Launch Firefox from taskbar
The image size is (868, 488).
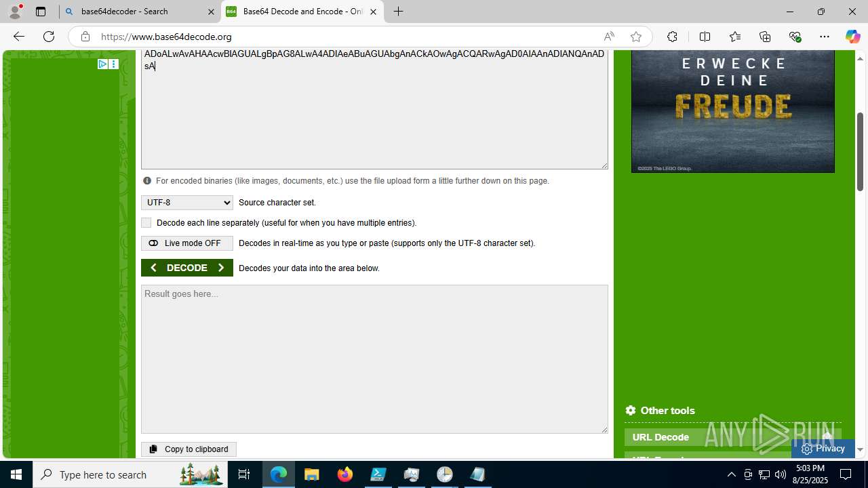point(345,474)
